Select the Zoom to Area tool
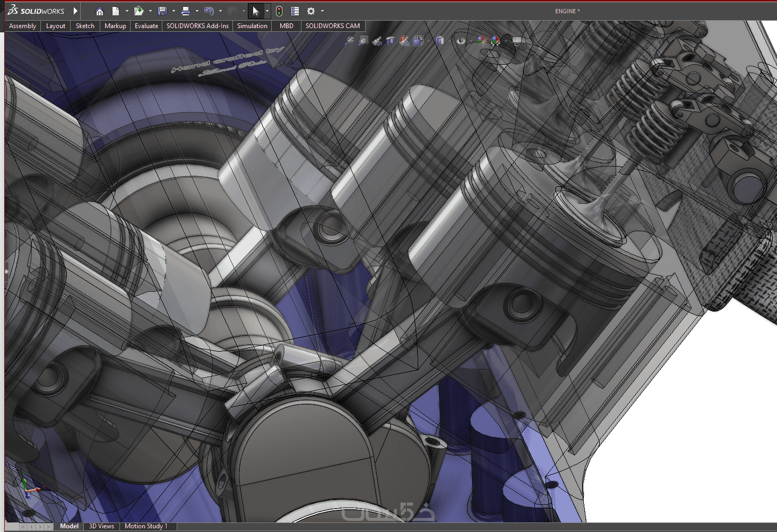The width and height of the screenshot is (777, 532). pyautogui.click(x=364, y=40)
